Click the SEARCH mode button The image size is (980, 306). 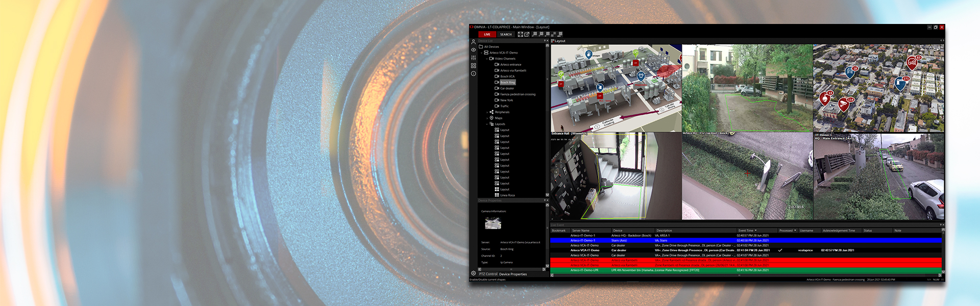pyautogui.click(x=506, y=34)
